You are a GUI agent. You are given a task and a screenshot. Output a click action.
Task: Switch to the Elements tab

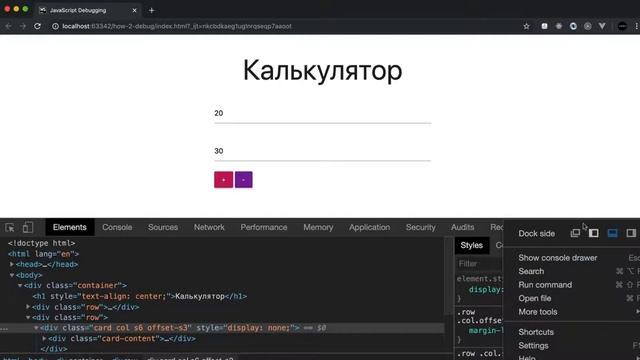tap(70, 227)
